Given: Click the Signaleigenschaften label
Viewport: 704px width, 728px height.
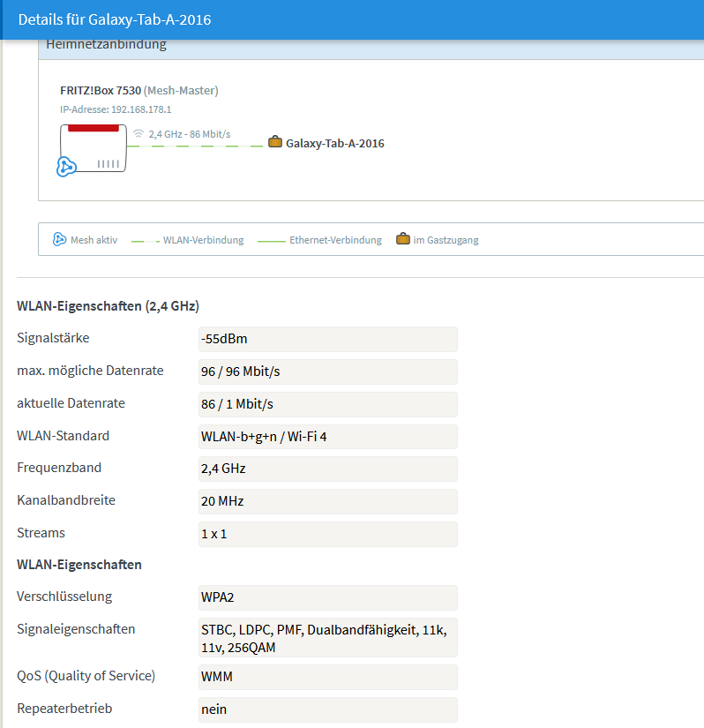Looking at the screenshot, I should (x=76, y=629).
